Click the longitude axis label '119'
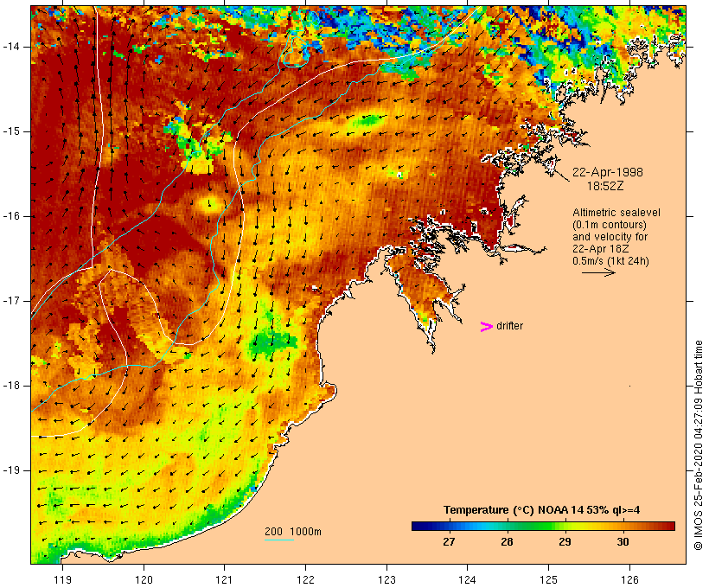709x588 pixels. click(x=62, y=579)
